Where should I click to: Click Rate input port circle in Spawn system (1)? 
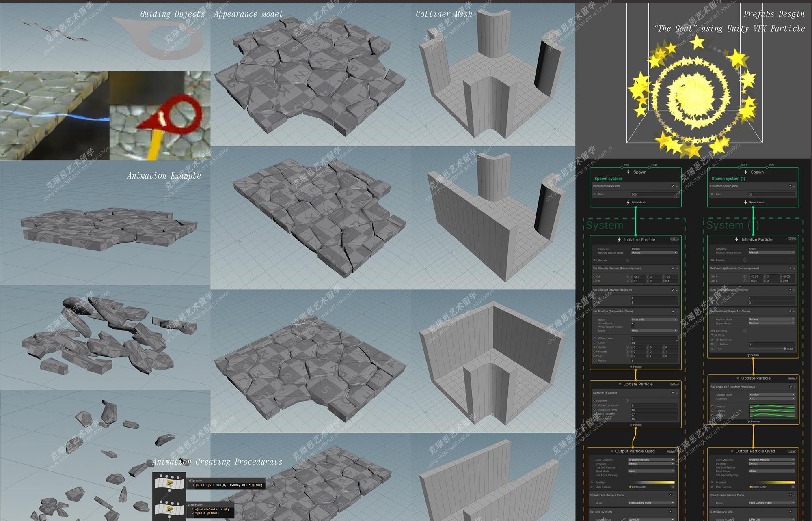pos(712,194)
